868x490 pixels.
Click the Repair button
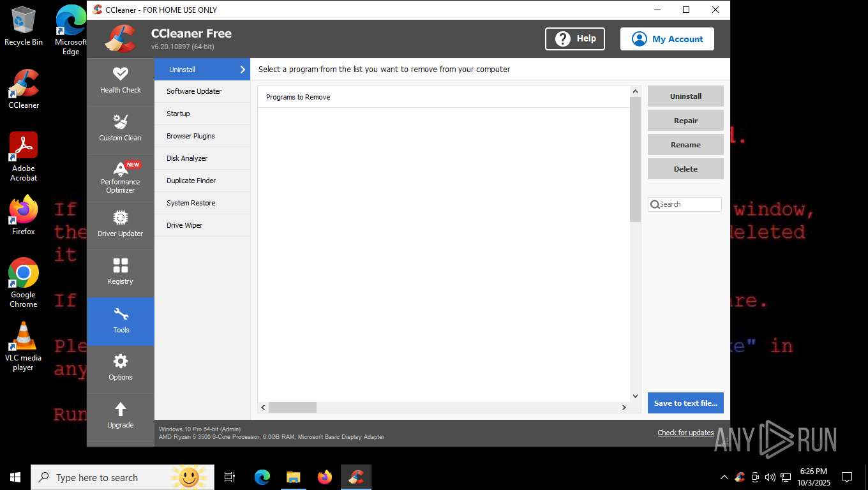(x=685, y=121)
